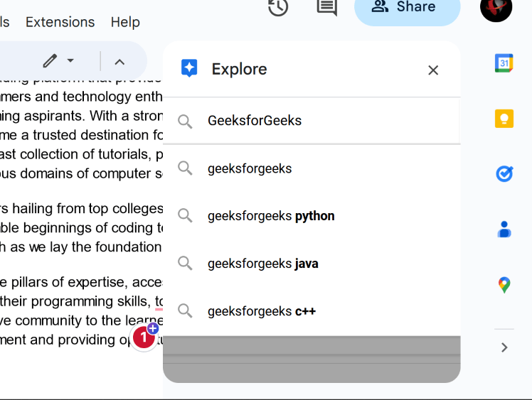This screenshot has height=400, width=532.
Task: Open Google Calendar in side panel
Action: tap(504, 63)
